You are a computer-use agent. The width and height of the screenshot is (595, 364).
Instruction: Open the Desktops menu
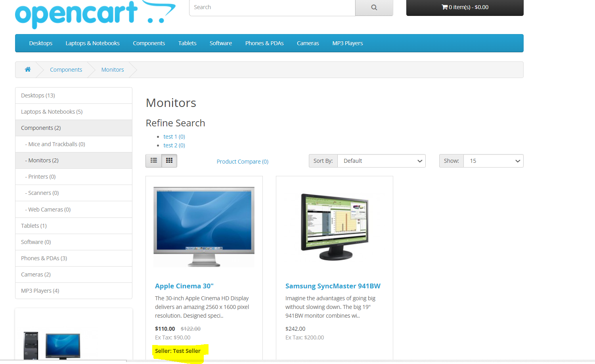pos(41,43)
